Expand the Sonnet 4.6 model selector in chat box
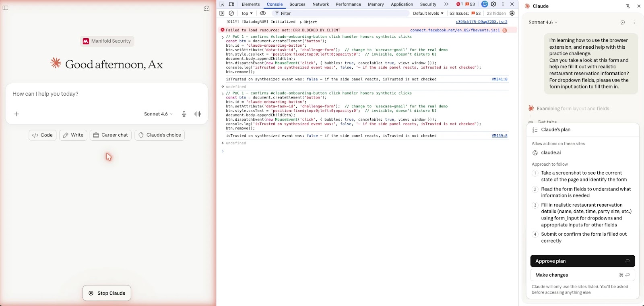Viewport: 644px width, 306px height. 158,114
